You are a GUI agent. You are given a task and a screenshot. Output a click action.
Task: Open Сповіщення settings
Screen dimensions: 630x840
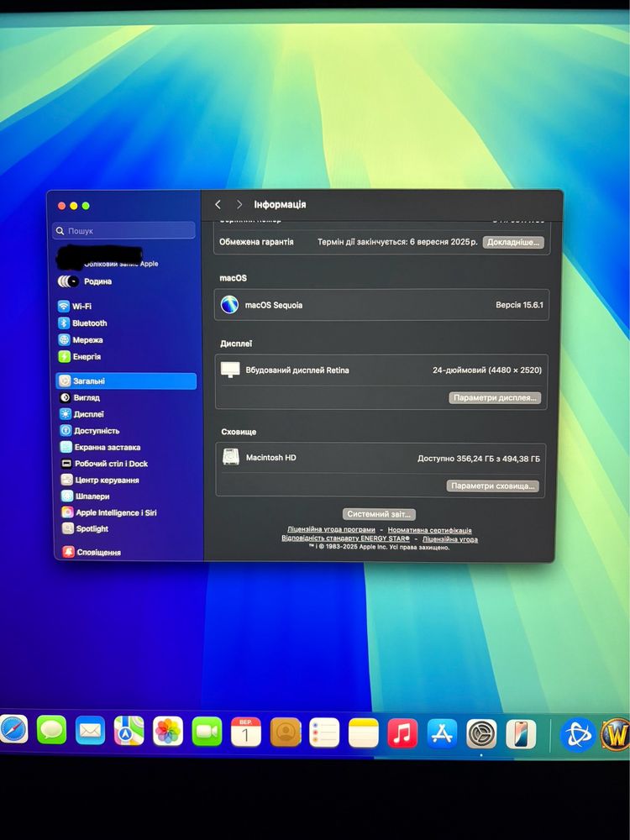[x=92, y=552]
